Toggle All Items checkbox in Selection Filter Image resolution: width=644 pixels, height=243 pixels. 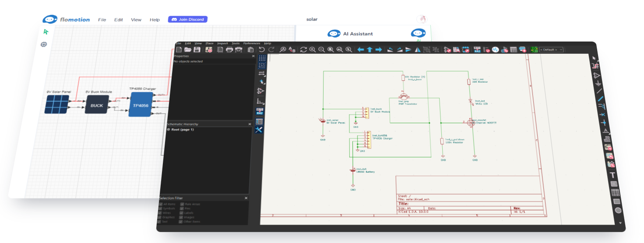tap(161, 204)
